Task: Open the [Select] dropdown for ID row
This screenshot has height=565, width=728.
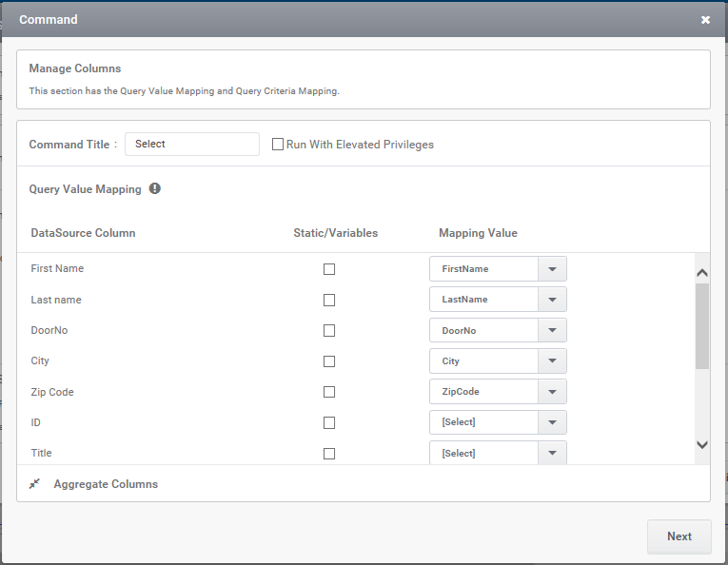Action: (498, 422)
